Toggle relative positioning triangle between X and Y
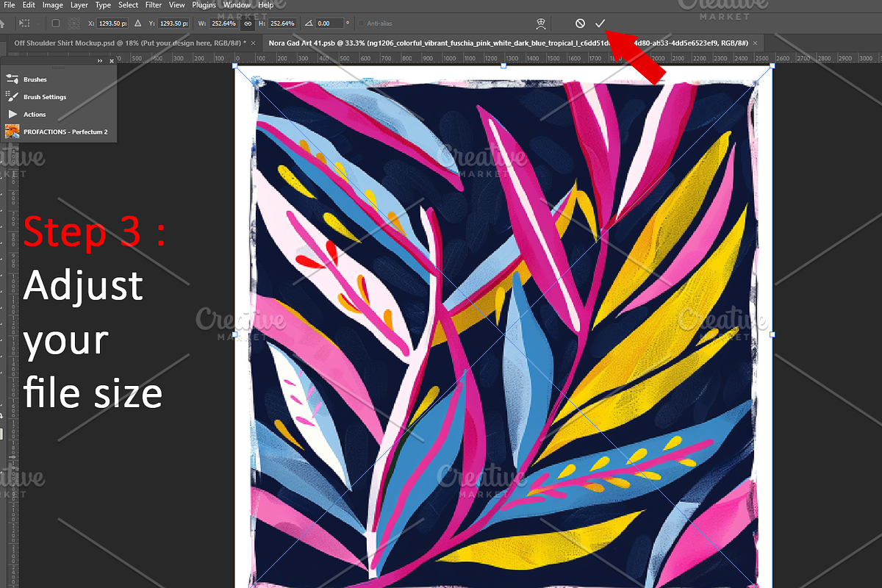Viewport: 882px width, 588px height. coord(137,24)
